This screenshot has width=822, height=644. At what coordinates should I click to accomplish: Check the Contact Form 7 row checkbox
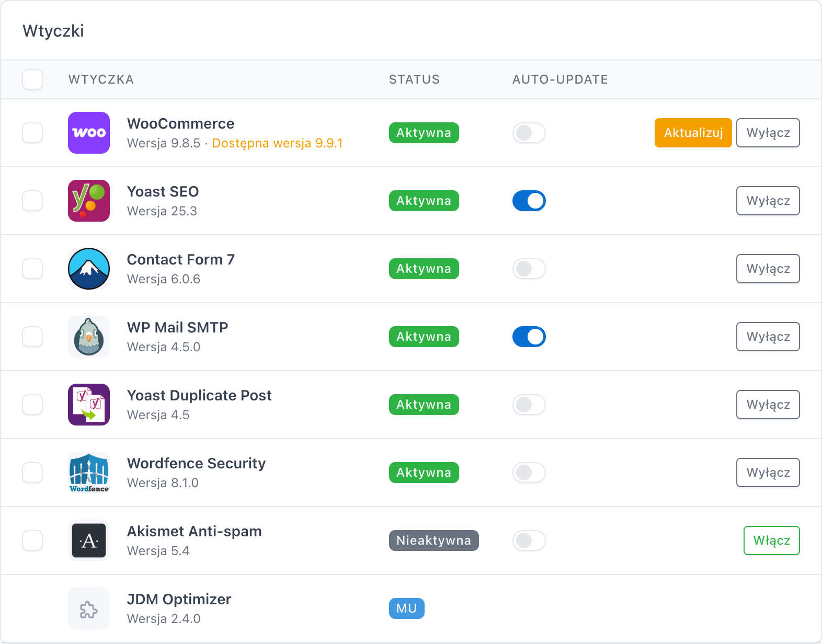[x=32, y=269]
